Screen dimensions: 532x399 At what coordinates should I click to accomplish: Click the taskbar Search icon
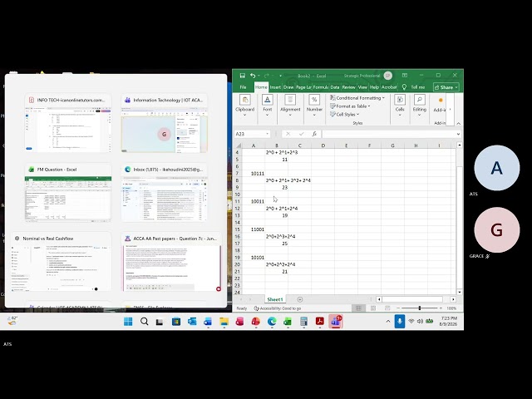(144, 321)
